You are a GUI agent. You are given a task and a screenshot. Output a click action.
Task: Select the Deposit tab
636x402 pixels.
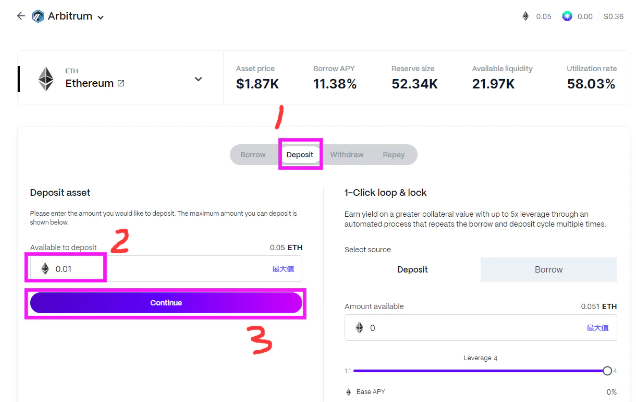click(x=300, y=155)
